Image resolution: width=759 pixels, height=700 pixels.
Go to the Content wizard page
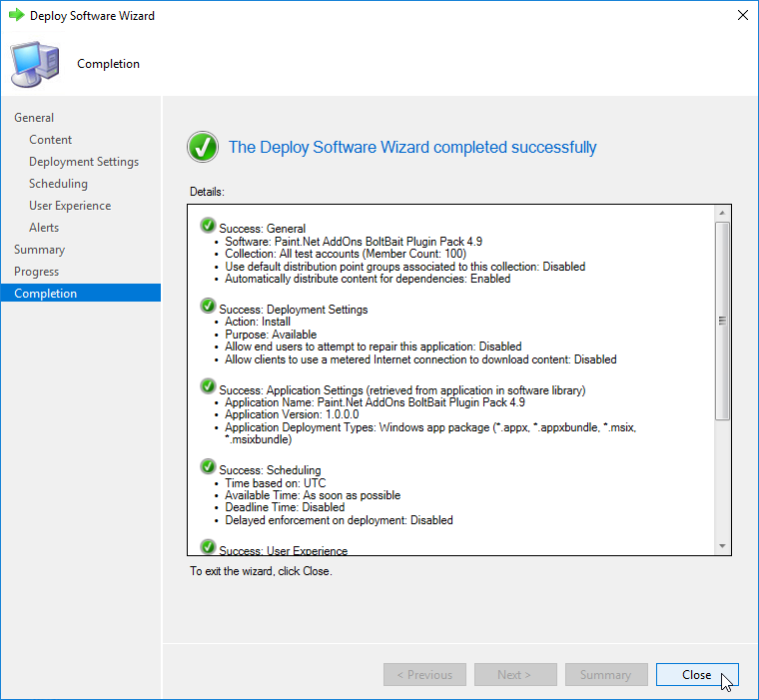(50, 140)
